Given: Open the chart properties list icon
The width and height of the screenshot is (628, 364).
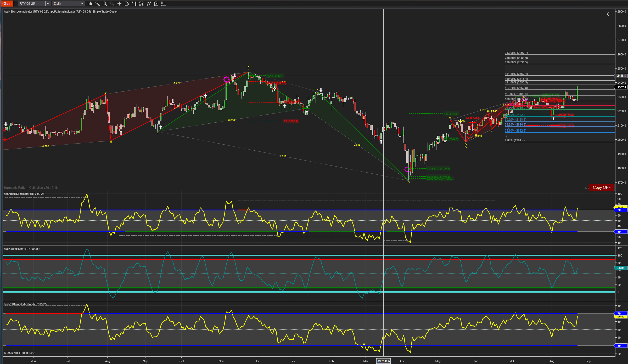Looking at the screenshot, I should click(164, 4).
